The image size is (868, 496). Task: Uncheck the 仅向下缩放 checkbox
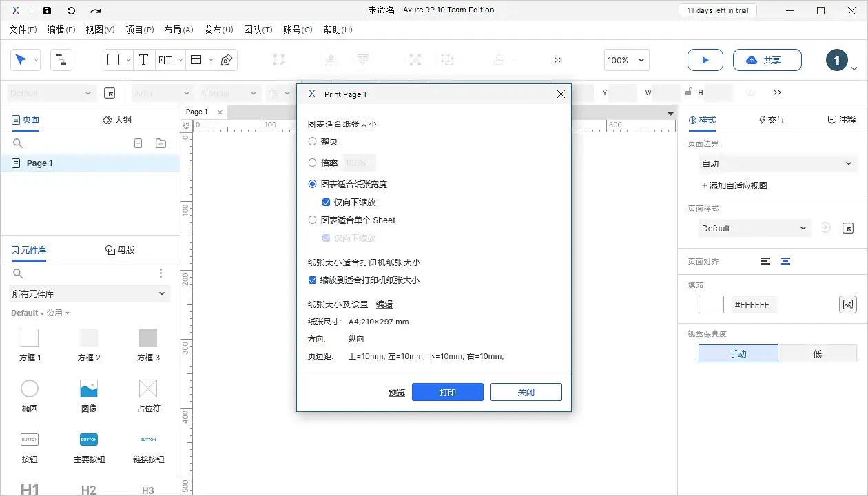click(326, 202)
